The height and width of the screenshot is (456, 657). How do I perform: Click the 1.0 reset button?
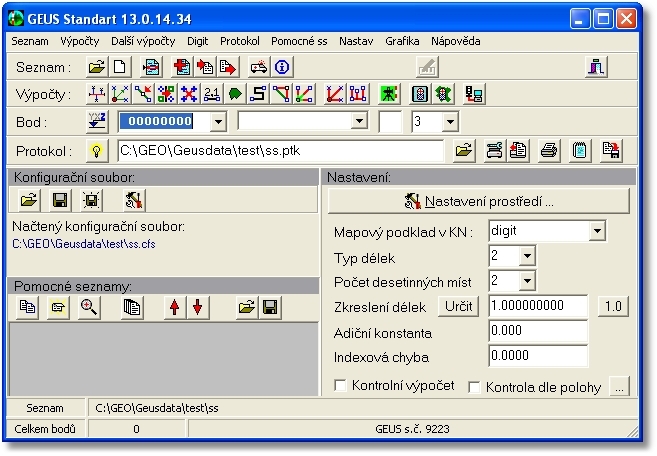613,306
